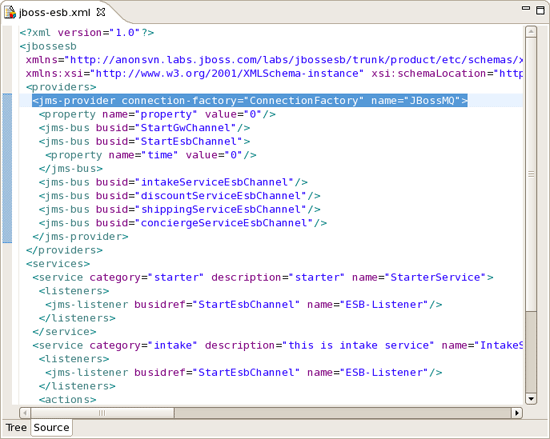Image resolution: width=550 pixels, height=439 pixels.
Task: Click the shippingServiceEsbChannel line
Action: 180,209
